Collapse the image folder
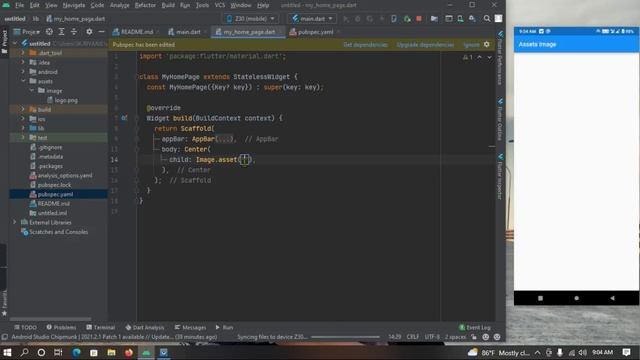The image size is (640, 360). (31, 91)
